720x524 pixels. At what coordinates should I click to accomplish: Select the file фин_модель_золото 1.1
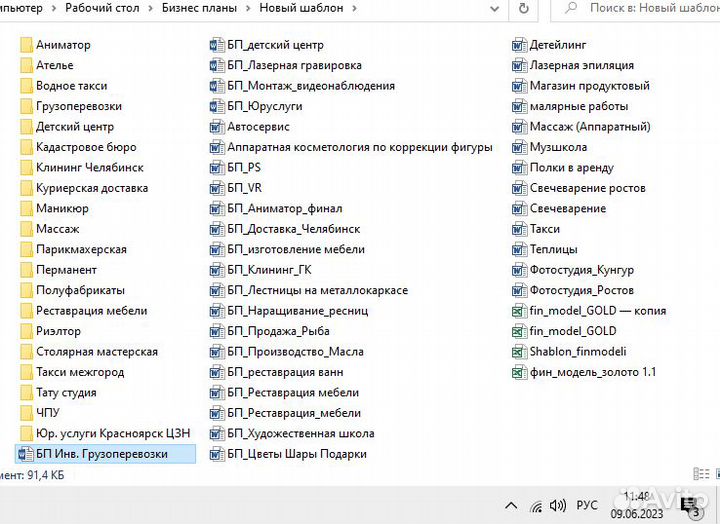[x=592, y=372]
